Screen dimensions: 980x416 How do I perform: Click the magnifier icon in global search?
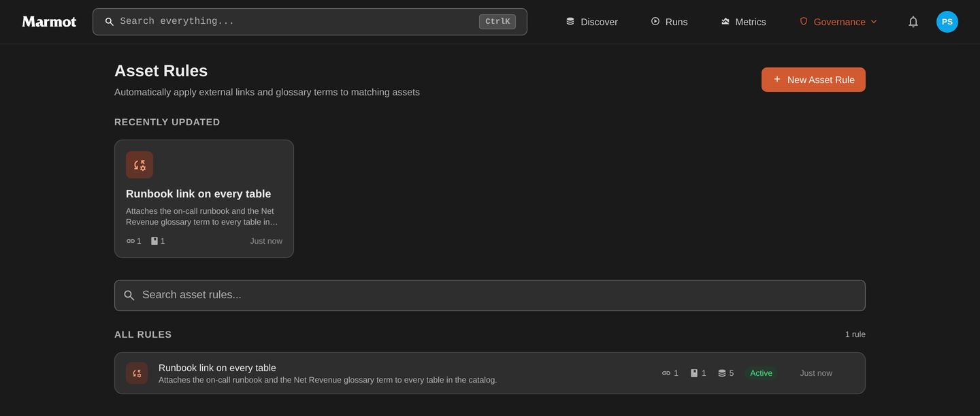(x=109, y=22)
